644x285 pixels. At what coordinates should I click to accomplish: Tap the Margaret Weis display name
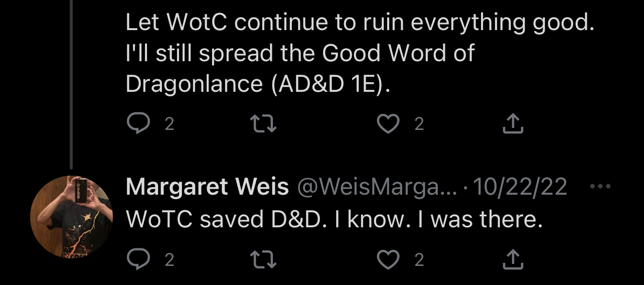point(207,188)
